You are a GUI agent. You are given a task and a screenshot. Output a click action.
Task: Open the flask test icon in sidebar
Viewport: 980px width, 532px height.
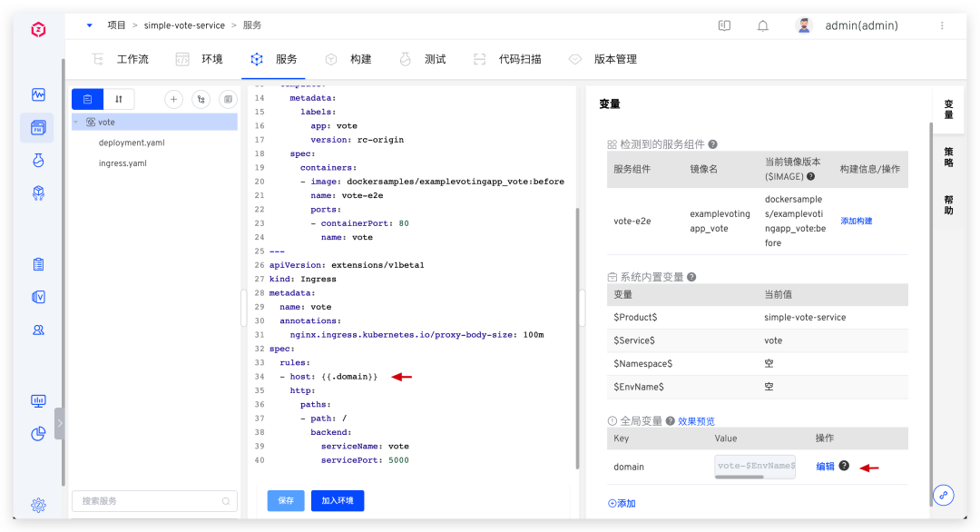[x=38, y=161]
